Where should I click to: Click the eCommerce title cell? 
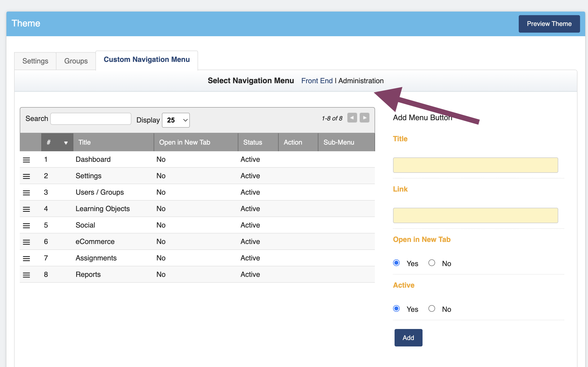coord(95,241)
